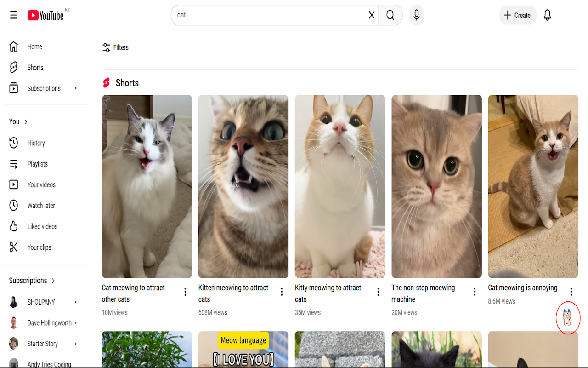Click the floating cat mascot icon
588x368 pixels.
coord(568,317)
